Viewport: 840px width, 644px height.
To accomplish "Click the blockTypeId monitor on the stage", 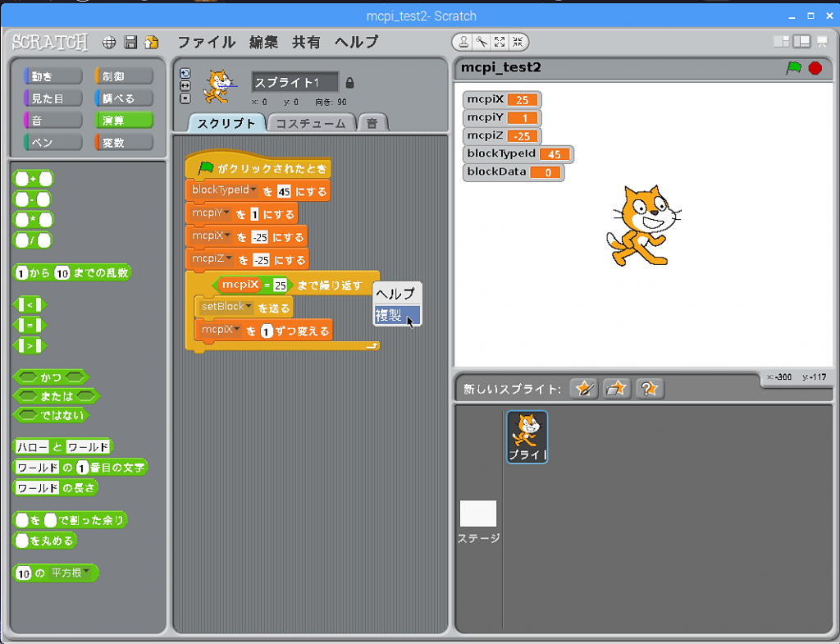I will (x=518, y=153).
